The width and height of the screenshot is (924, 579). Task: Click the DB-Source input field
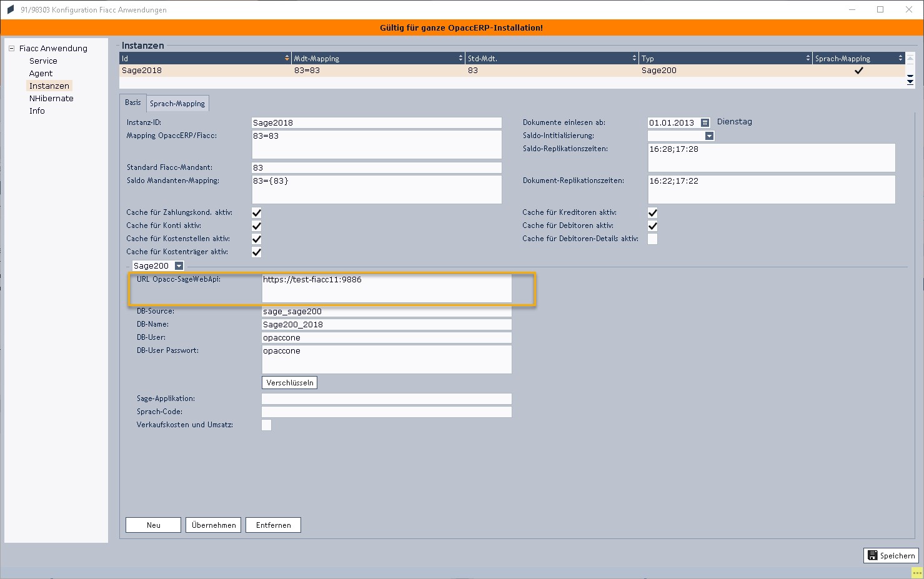(387, 312)
